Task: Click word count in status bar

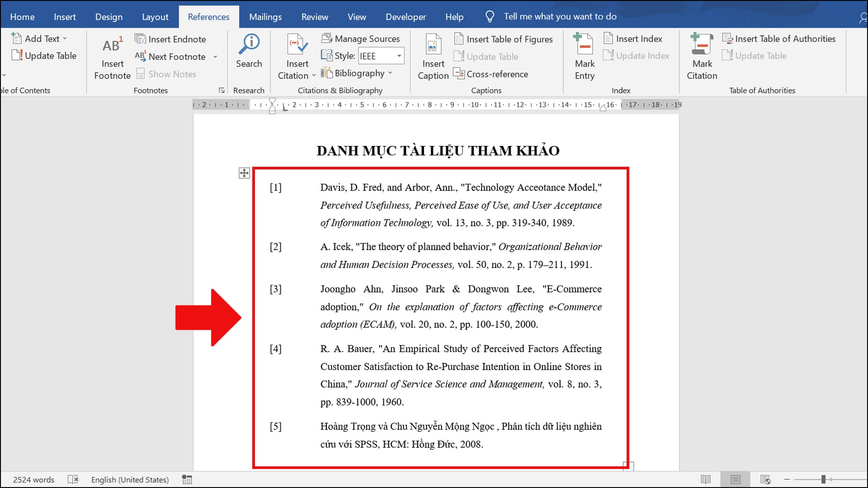Action: pos(33,480)
